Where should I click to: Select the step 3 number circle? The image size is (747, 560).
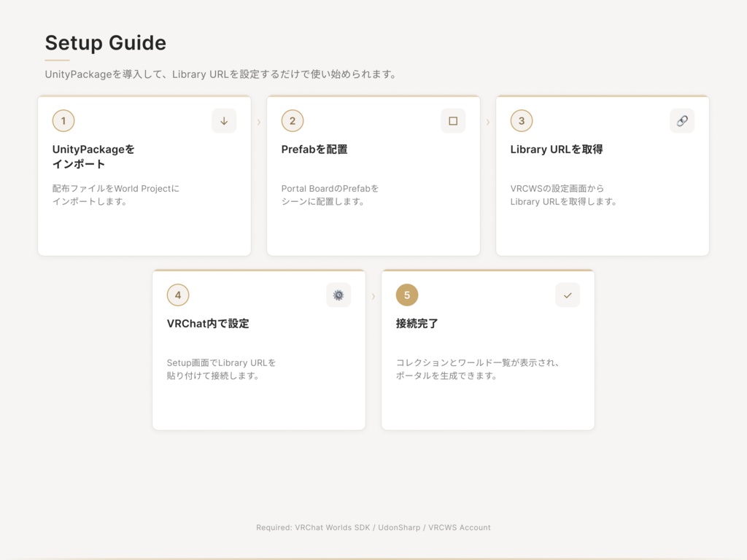point(522,121)
